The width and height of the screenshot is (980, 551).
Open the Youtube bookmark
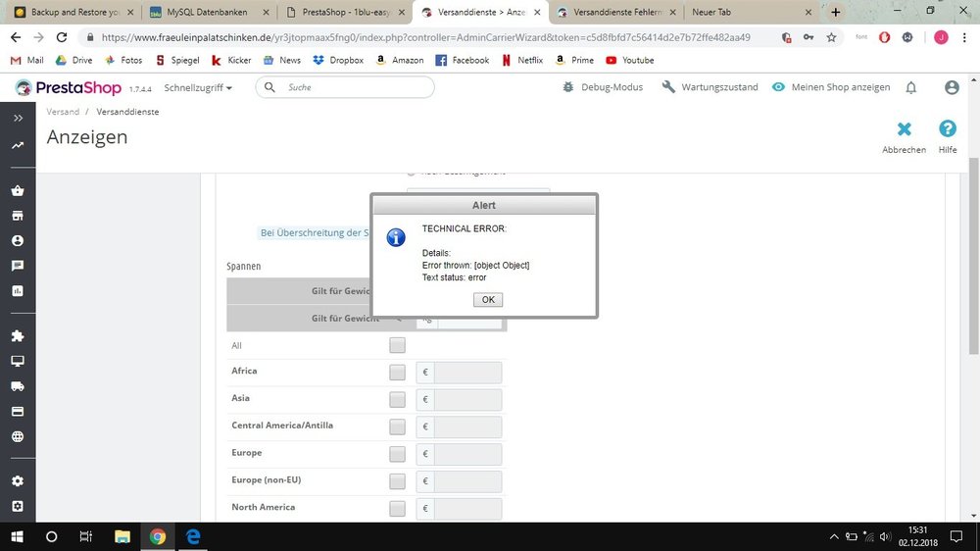(x=630, y=60)
